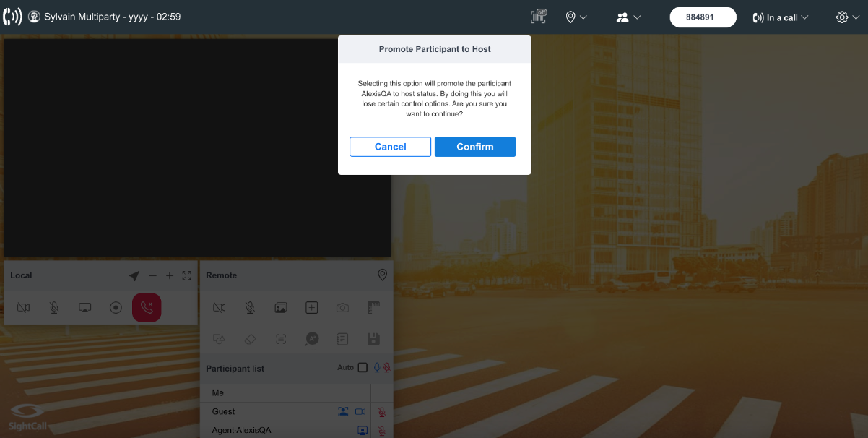The height and width of the screenshot is (438, 868).
Task: Mute all with red microphone icon
Action: [x=386, y=368]
